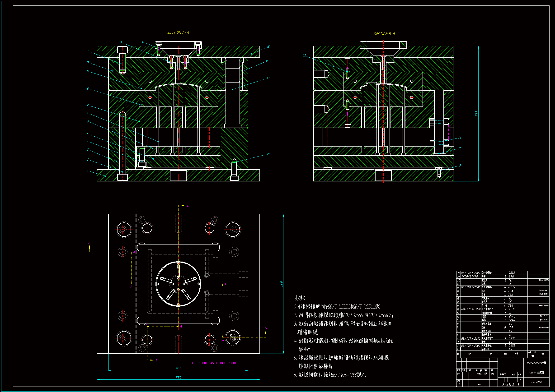Select the 350 width dimension label
Viewport: 555px width, 392px height.
pyautogui.click(x=179, y=378)
